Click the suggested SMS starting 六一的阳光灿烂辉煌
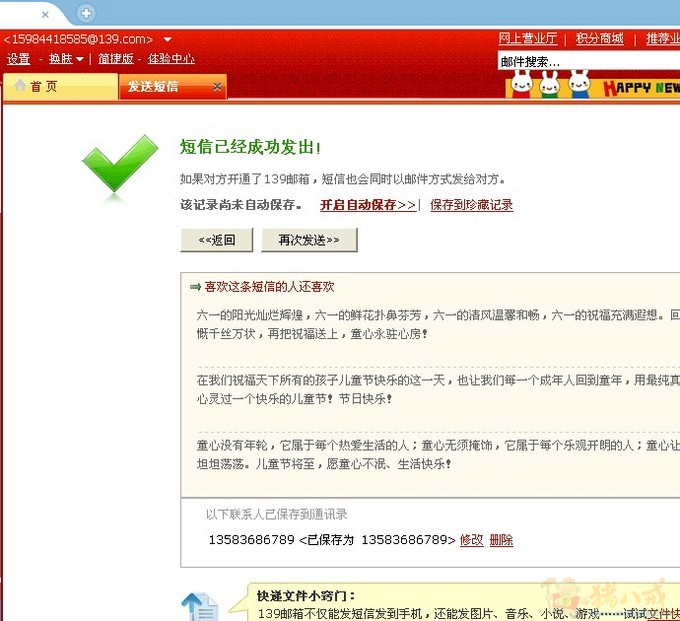This screenshot has height=621, width=680. pos(438,324)
